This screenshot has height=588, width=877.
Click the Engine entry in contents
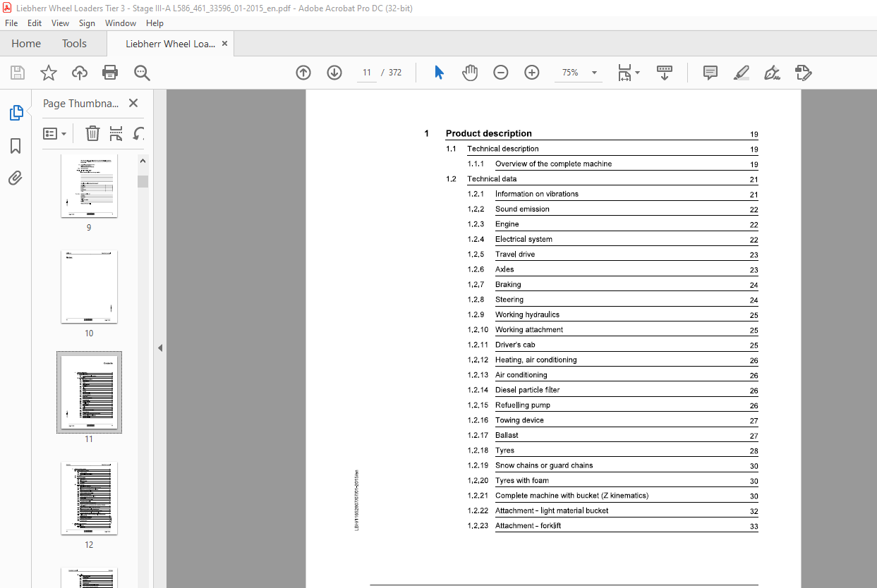pyautogui.click(x=507, y=224)
